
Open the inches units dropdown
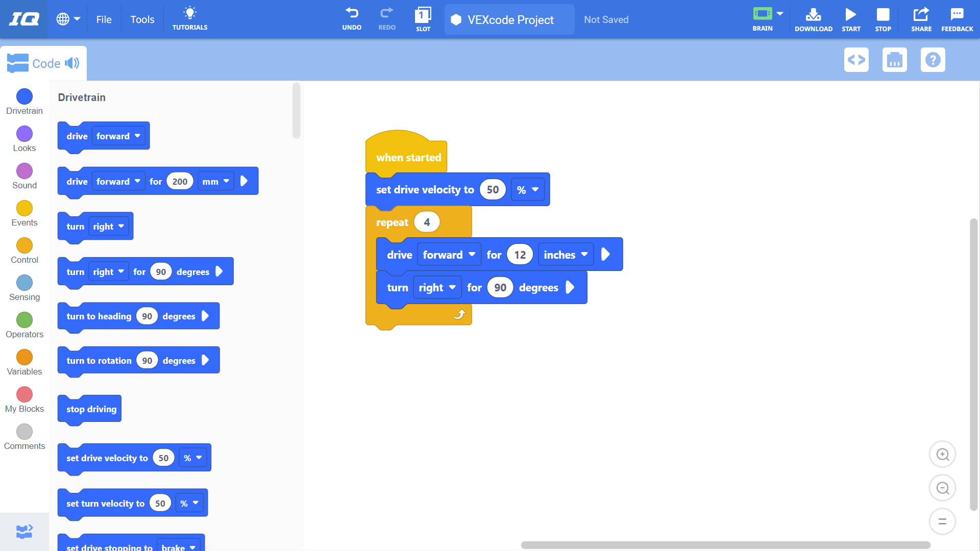566,255
